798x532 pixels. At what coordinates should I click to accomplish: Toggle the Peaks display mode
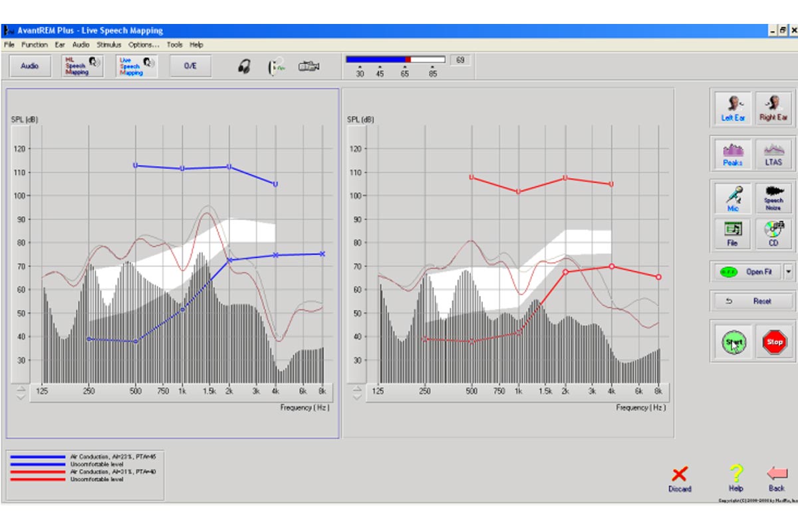[733, 153]
